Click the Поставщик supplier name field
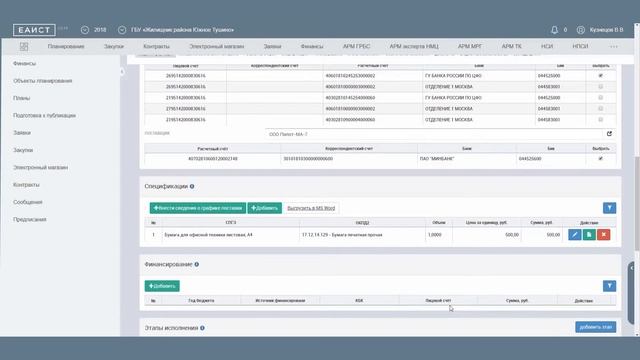The width and height of the screenshot is (640, 360). pyautogui.click(x=433, y=134)
